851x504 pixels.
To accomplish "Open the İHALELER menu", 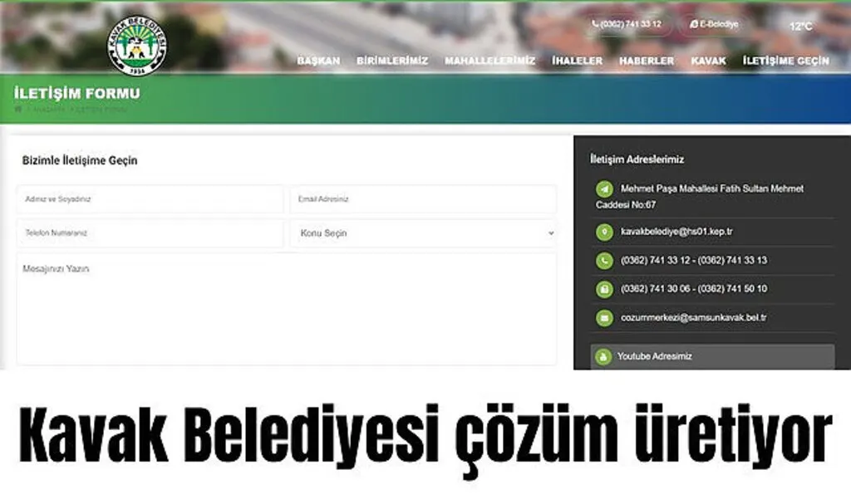I will pos(578,61).
